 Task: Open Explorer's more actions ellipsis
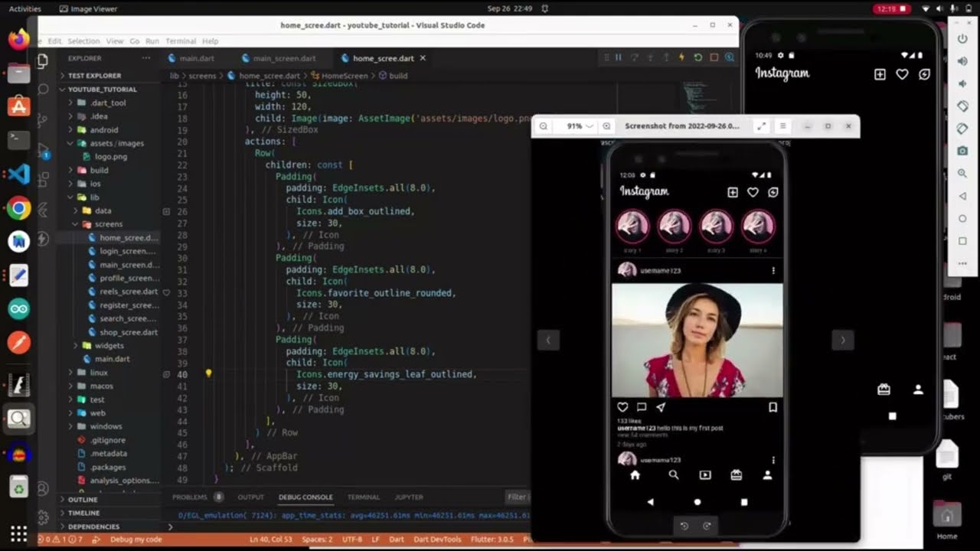tap(145, 58)
